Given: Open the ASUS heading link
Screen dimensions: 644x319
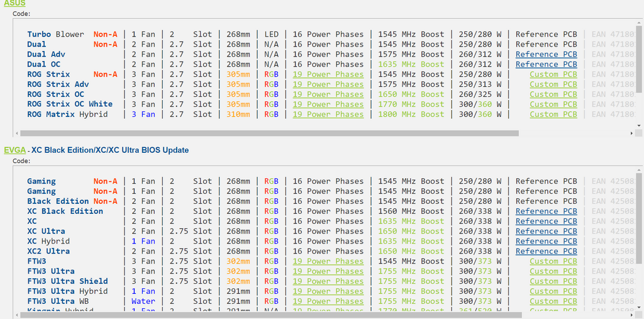Looking at the screenshot, I should coord(15,3).
